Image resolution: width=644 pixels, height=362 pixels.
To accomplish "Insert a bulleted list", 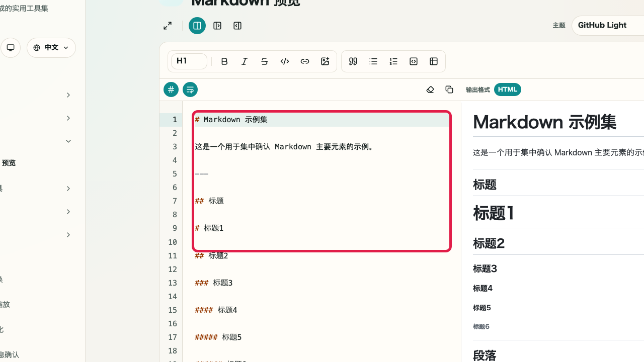I will 373,61.
